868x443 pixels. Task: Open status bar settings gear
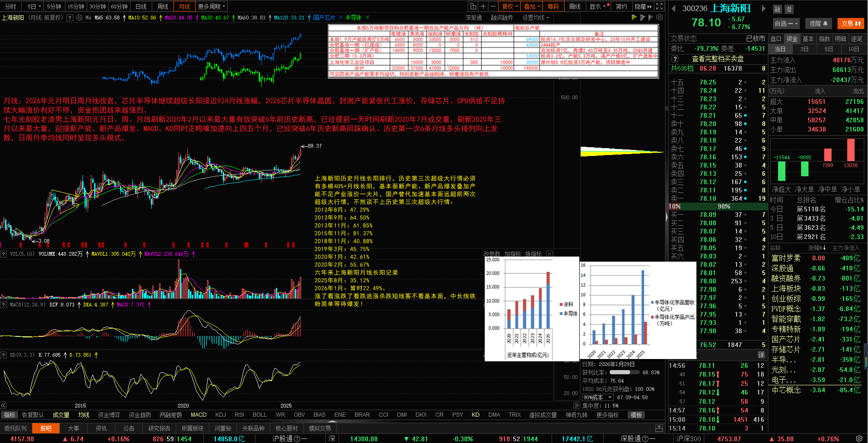pos(859,438)
